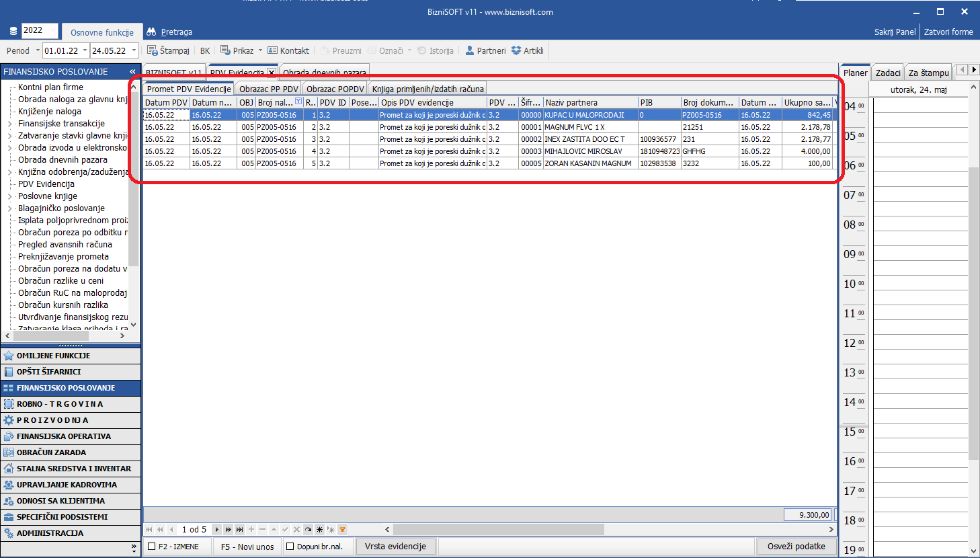Tick the Dopuni br.nal. checkbox

click(290, 547)
